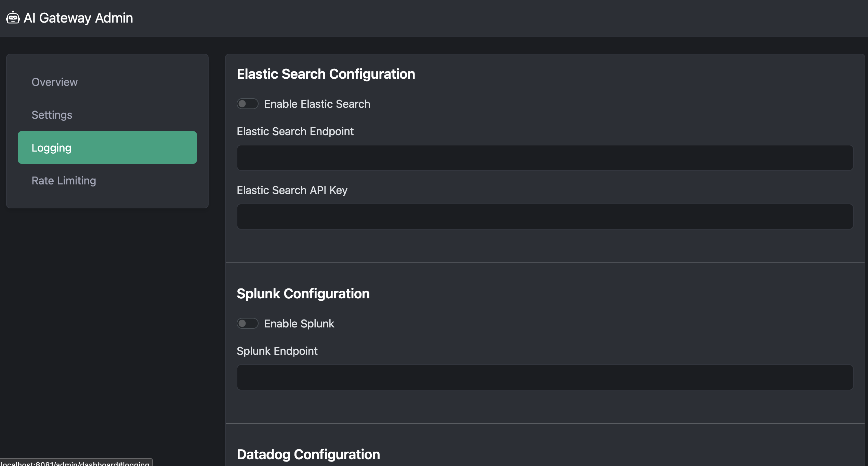Image resolution: width=868 pixels, height=466 pixels.
Task: Click the Elastic Search Endpoint label
Action: 295,131
